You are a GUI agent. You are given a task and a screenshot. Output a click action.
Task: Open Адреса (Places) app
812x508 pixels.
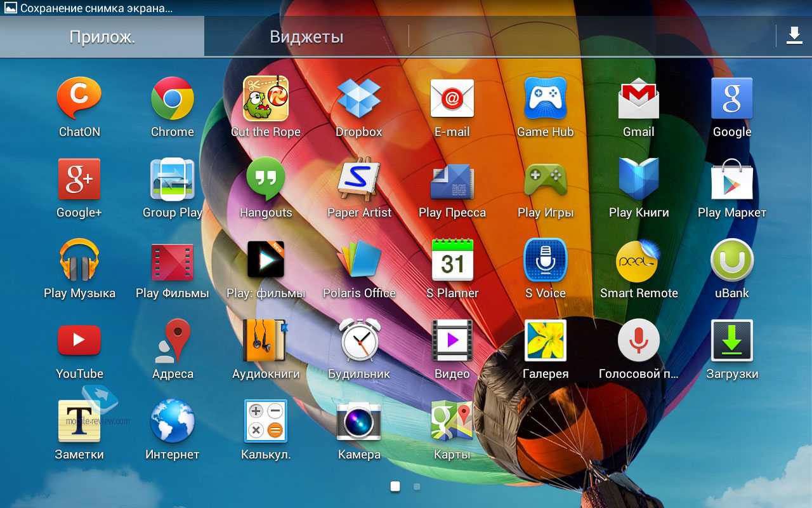coord(173,340)
